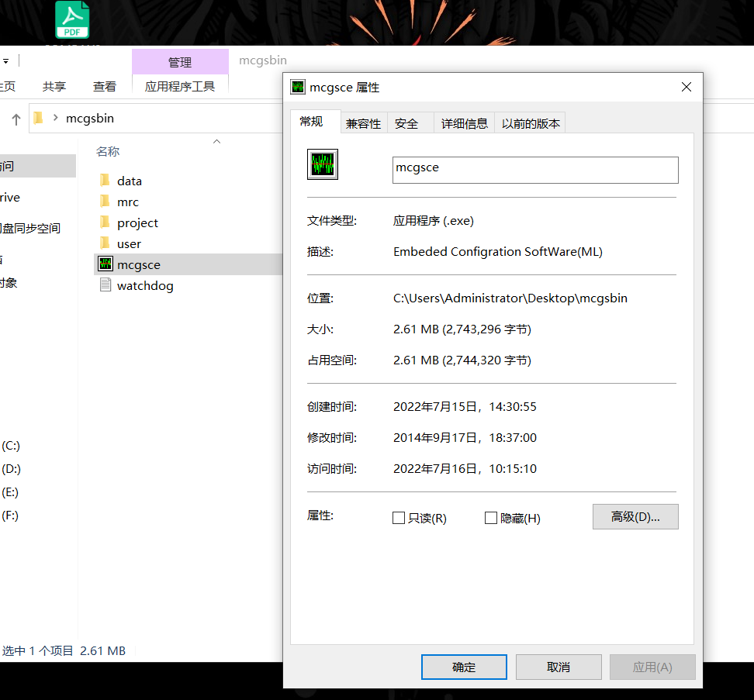Open the 查看 ribbon menu
Image resolution: width=754 pixels, height=700 pixels.
(105, 87)
